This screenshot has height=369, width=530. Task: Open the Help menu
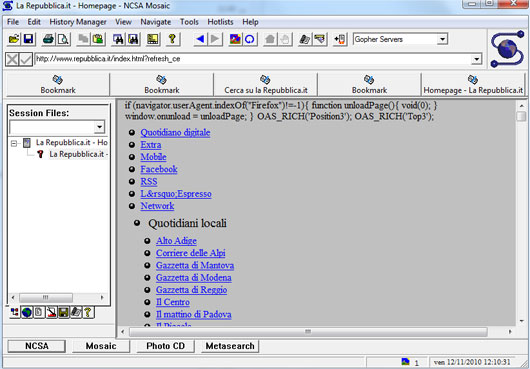250,22
